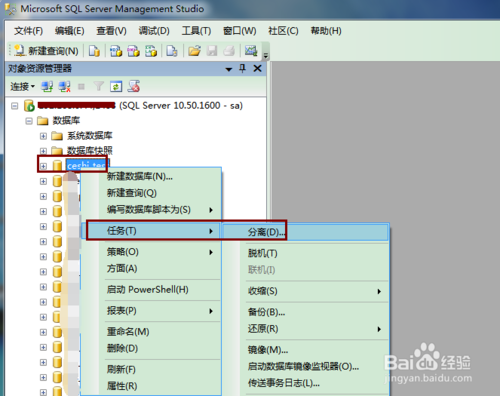Viewport: 500px width, 396px height.
Task: Select 传送事务日志(L)... menu entry
Action: [305, 383]
